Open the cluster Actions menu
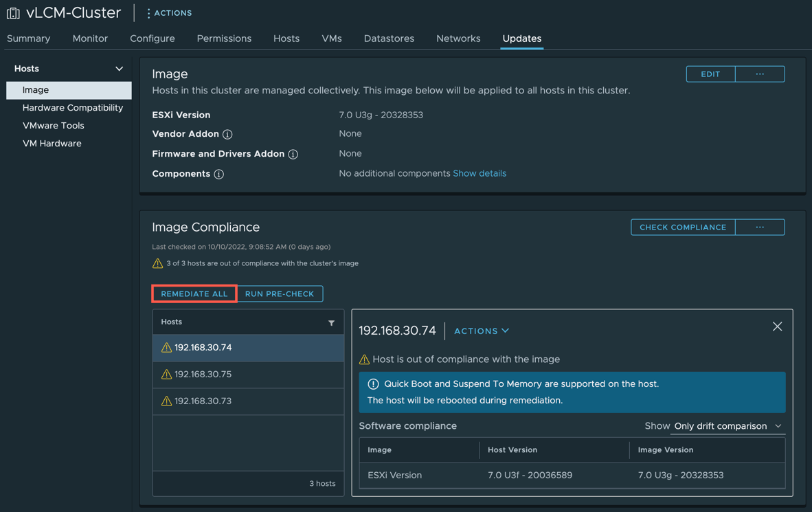 (x=169, y=13)
